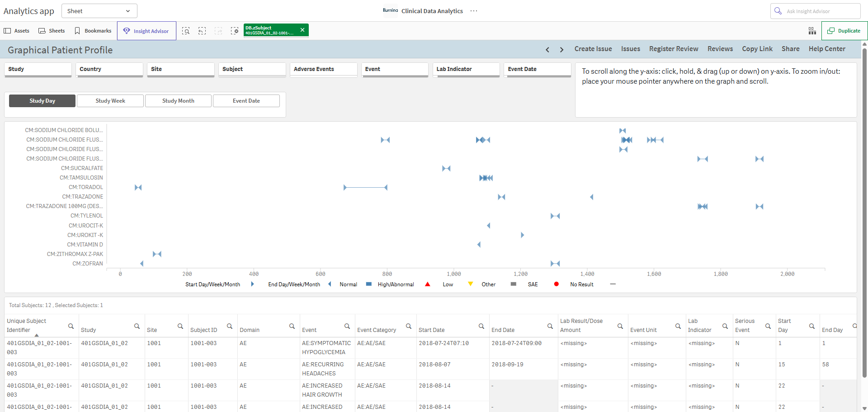Switch to Study Week view
The width and height of the screenshot is (868, 412).
point(110,101)
